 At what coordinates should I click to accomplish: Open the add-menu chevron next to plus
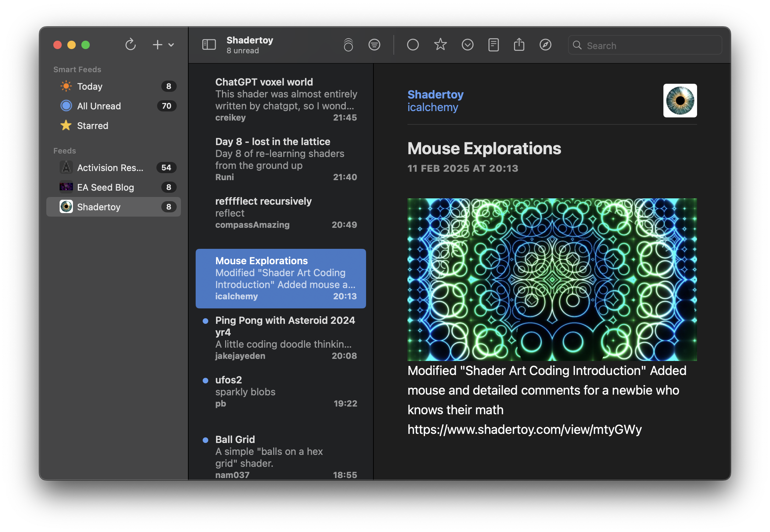point(171,45)
